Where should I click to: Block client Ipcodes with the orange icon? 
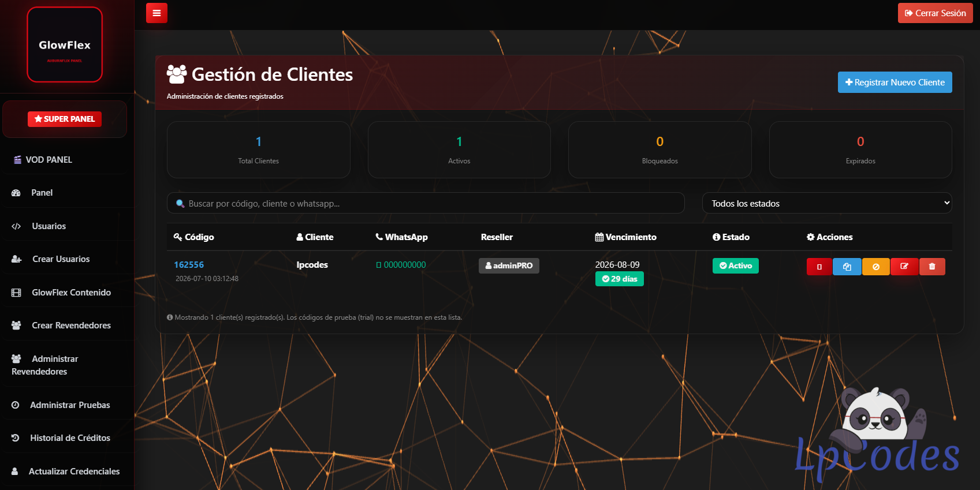pos(876,267)
